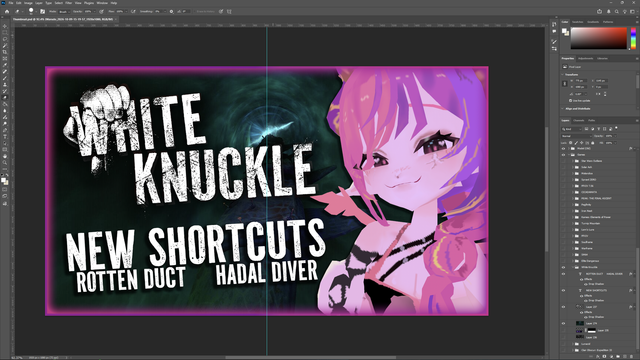Select the Lasso tool
Image resolution: width=640 pixels, height=360 pixels.
5,39
